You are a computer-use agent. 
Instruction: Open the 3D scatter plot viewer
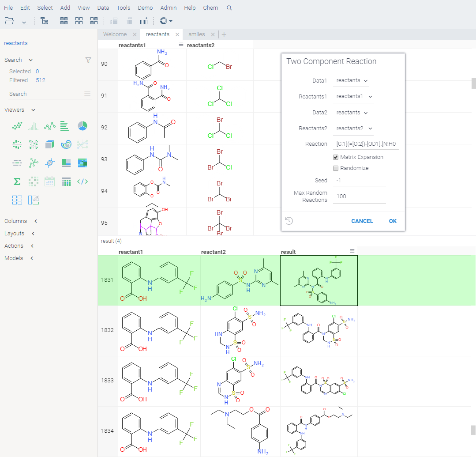(49, 144)
